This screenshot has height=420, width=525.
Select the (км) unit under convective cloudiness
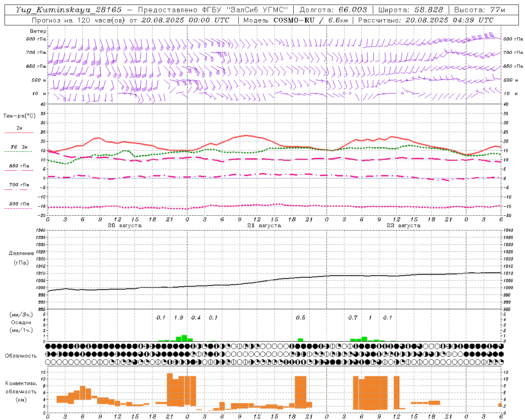21,399
